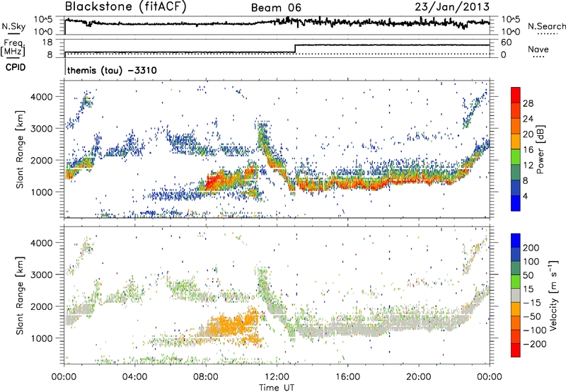Screen dimensions: 566x392
Task: Click the 'Freq. [MHz]' label
Action: point(13,47)
